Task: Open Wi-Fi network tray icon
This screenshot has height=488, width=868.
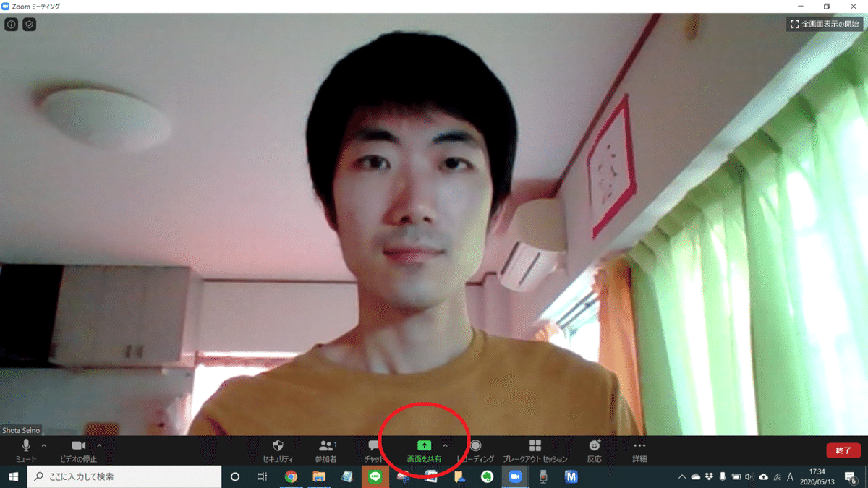Action: [x=778, y=476]
